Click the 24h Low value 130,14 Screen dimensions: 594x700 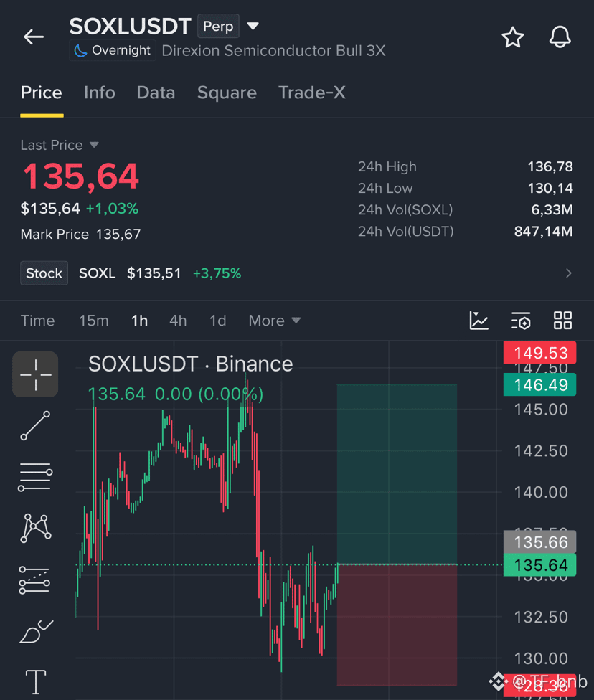point(550,188)
